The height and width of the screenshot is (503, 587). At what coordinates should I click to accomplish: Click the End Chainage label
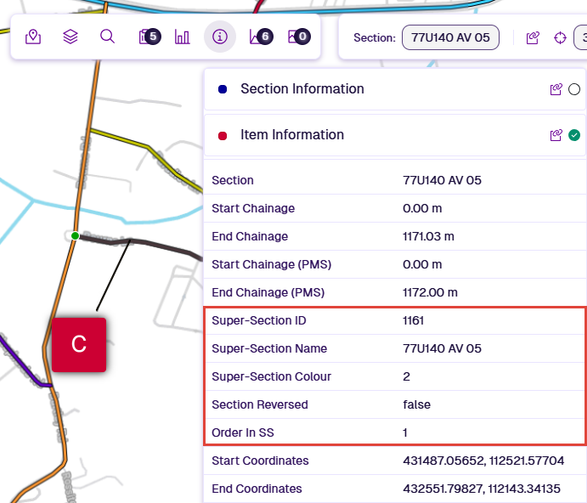point(250,237)
